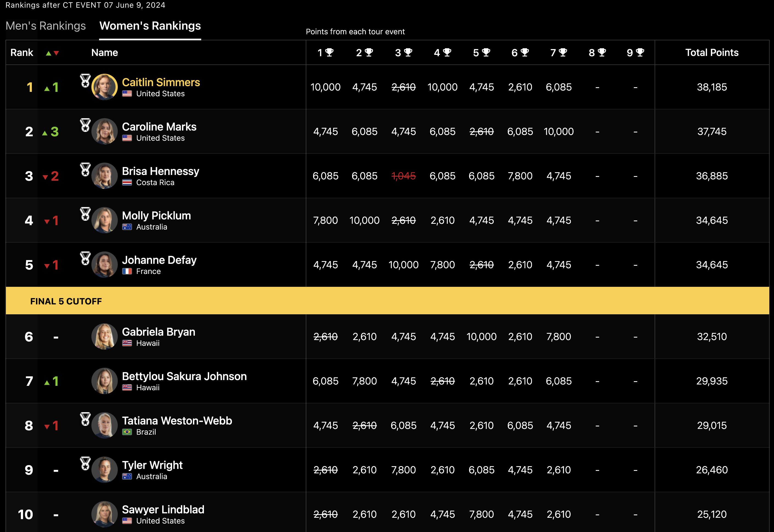Click the event 4 trophy column header
This screenshot has width=774, height=532.
(442, 53)
